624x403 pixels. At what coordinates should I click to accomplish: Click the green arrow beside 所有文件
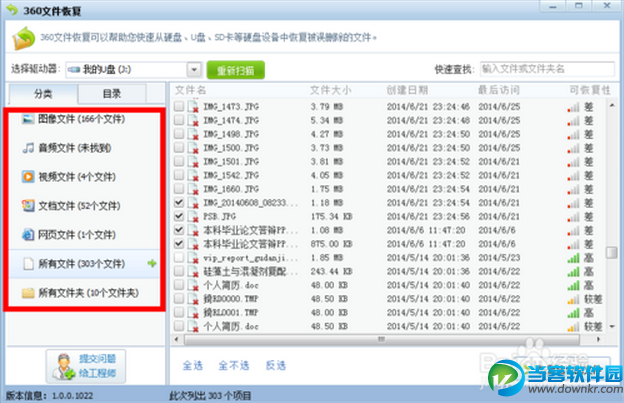pyautogui.click(x=152, y=263)
